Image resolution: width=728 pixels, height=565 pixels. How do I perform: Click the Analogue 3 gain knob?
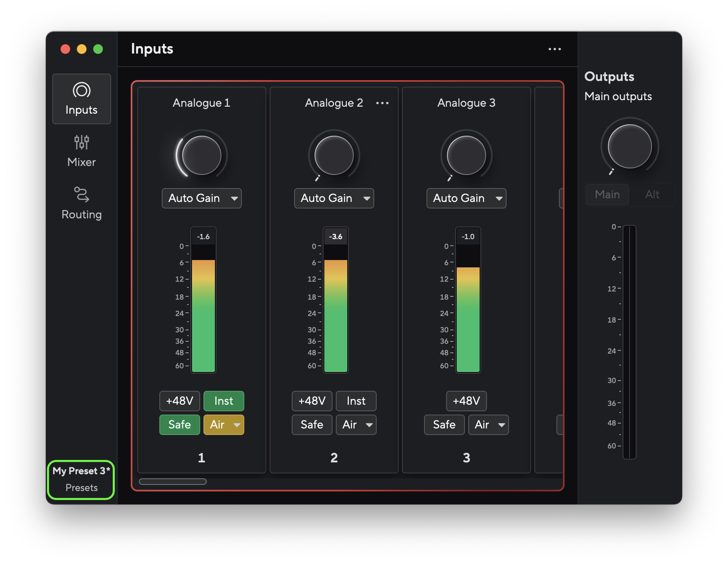pos(466,155)
